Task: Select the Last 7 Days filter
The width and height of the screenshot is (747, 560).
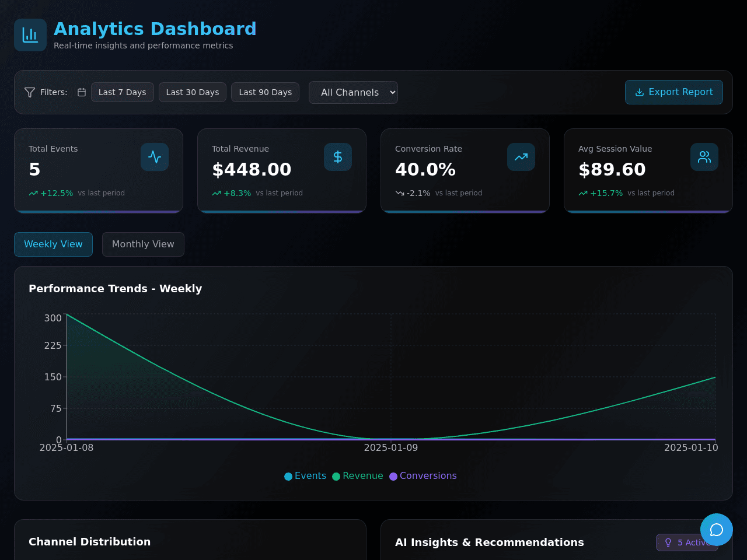Action: point(123,92)
